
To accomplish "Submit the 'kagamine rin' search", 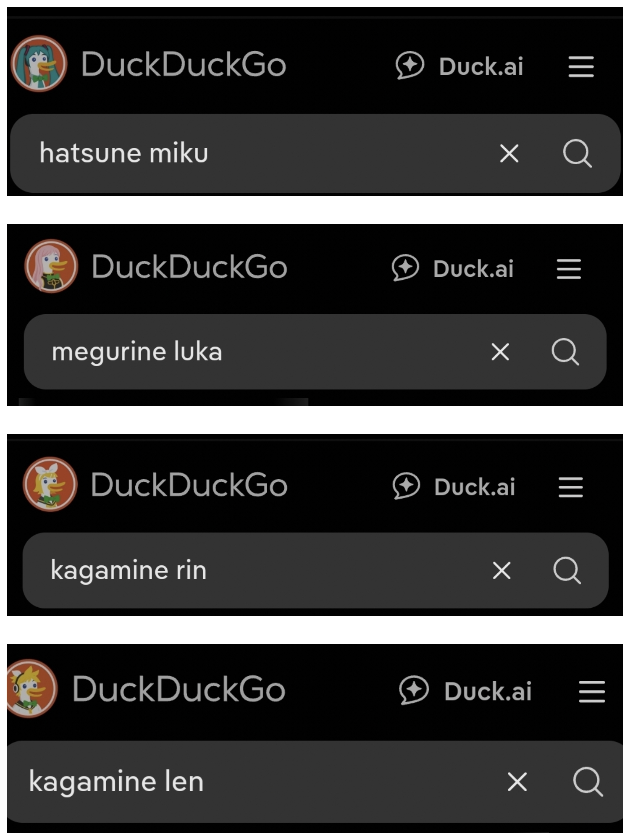I will [x=567, y=570].
